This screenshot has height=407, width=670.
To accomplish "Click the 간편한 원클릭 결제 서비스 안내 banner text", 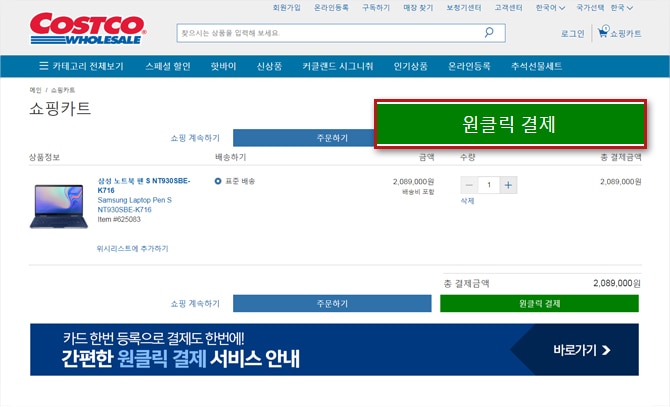I will [180, 358].
